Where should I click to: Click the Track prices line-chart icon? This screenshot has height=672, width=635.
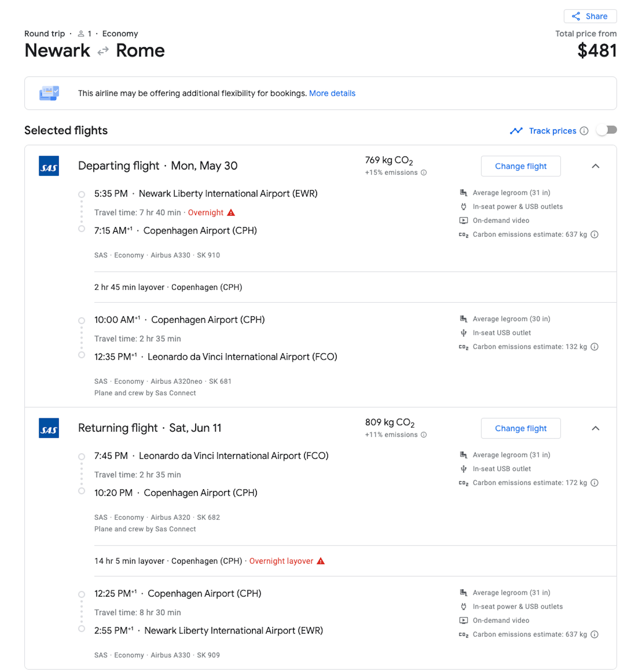[517, 131]
